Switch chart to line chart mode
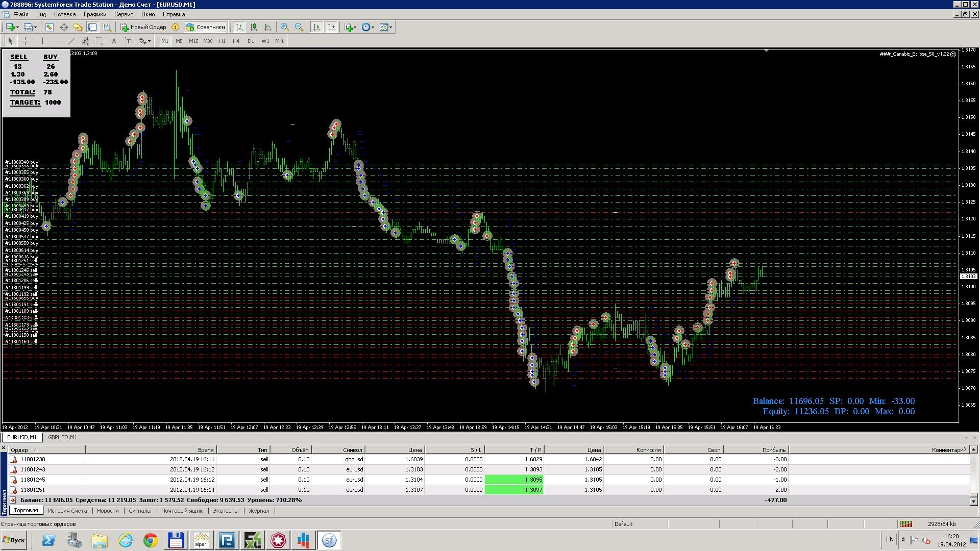Image resolution: width=980 pixels, height=551 pixels. 268,27
